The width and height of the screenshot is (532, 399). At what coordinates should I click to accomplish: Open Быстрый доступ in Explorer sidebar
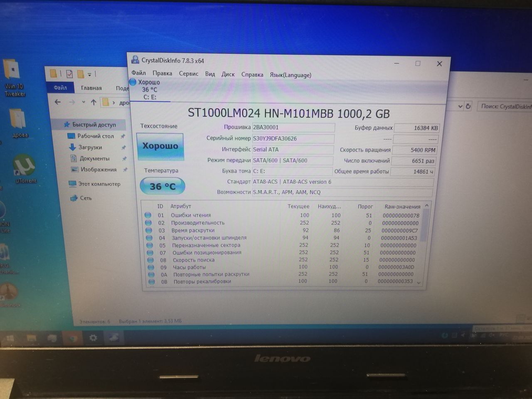[x=94, y=124]
